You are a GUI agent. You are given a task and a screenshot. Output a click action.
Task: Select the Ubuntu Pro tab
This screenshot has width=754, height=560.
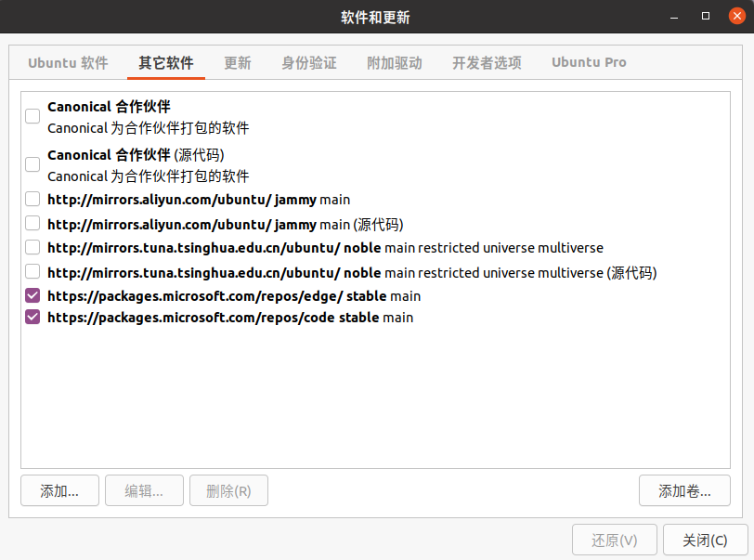(588, 62)
